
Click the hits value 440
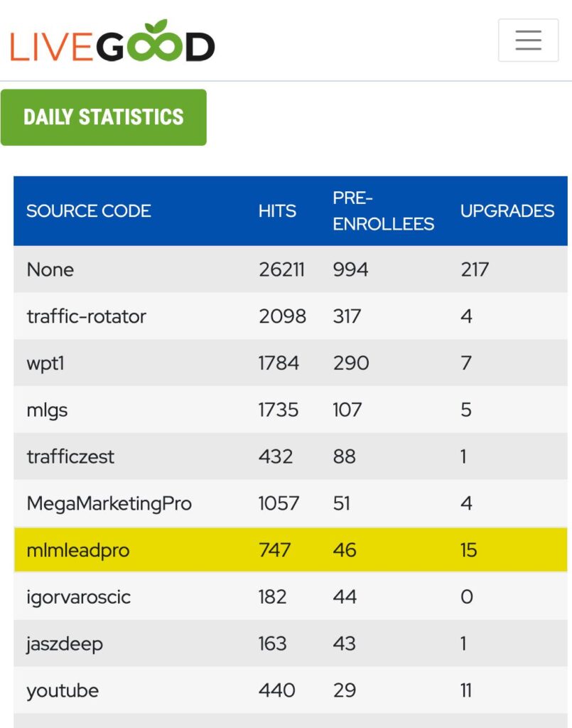[x=276, y=691]
